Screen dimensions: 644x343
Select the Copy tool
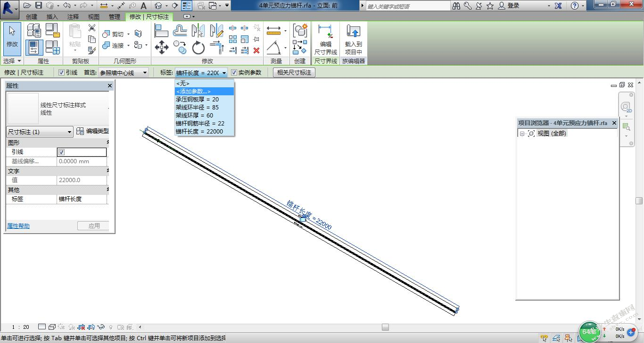(180, 47)
